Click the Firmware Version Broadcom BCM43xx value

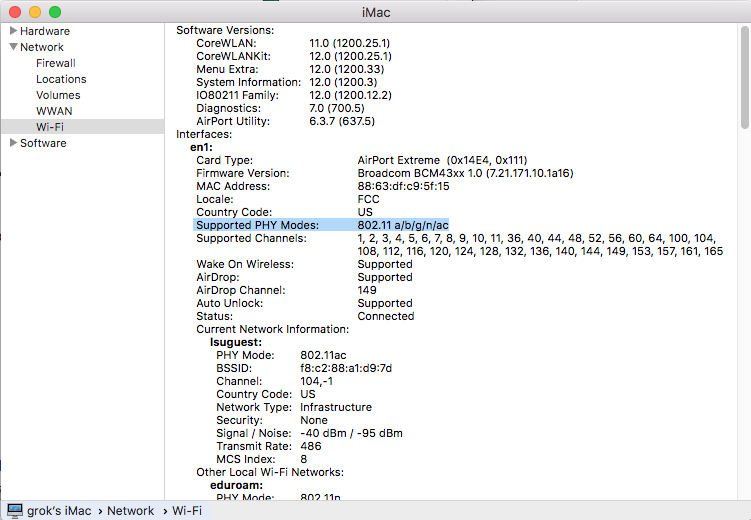point(465,173)
